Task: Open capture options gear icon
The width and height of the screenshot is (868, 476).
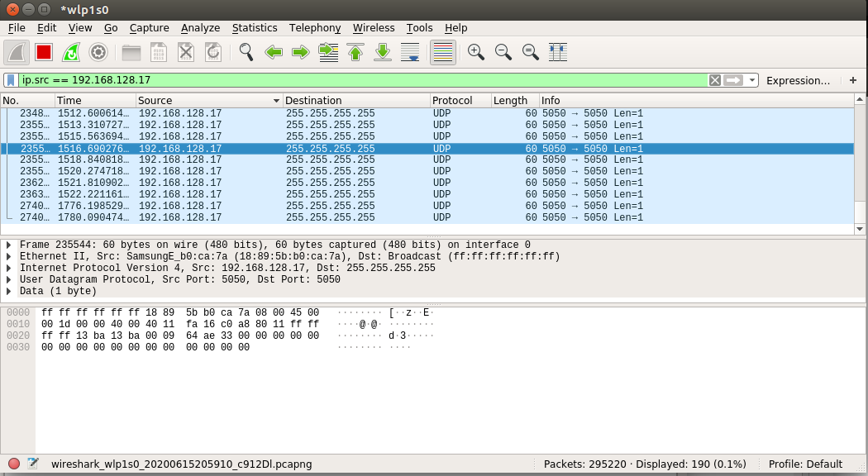Action: click(98, 52)
